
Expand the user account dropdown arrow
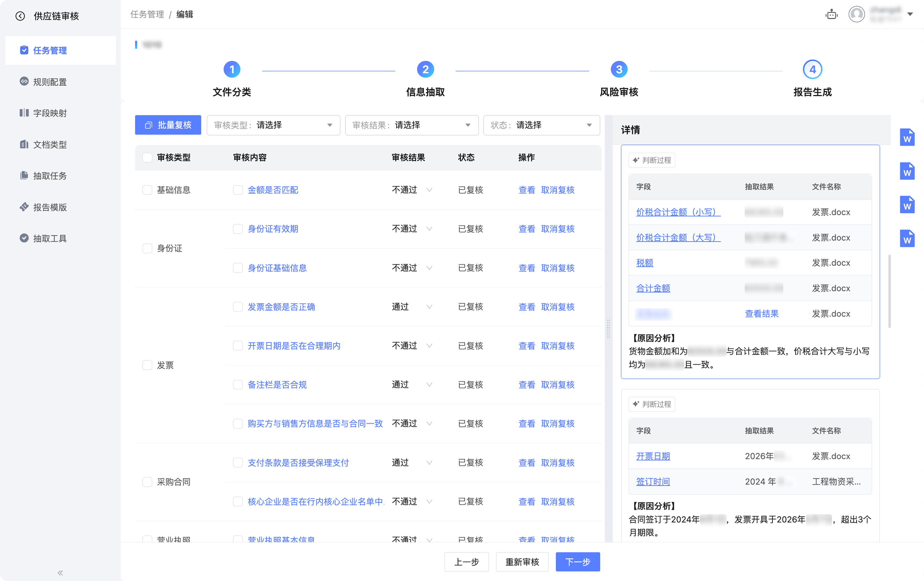910,14
